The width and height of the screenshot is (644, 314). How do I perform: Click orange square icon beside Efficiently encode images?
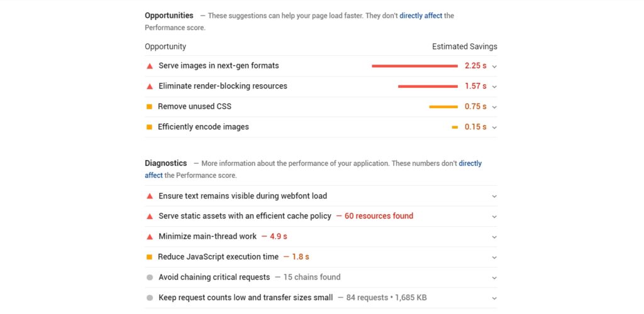[x=150, y=127]
